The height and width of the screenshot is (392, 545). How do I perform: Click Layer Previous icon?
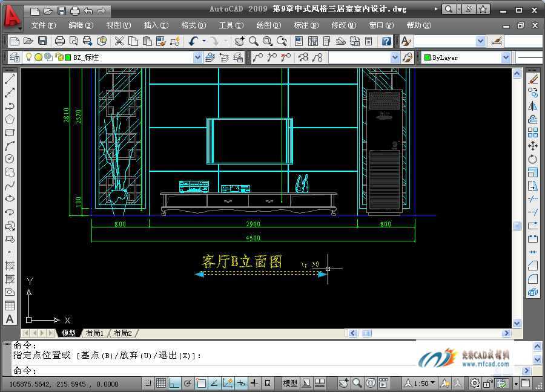(x=224, y=57)
